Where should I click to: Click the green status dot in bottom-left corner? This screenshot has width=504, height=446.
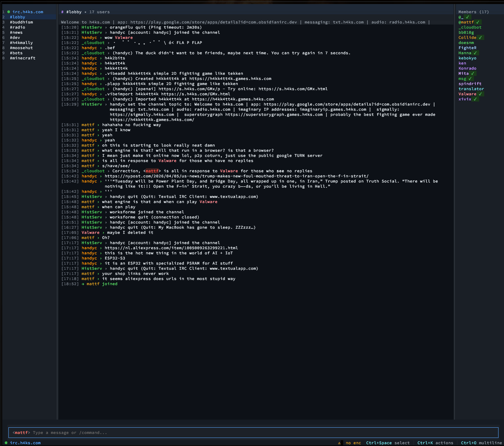[6, 443]
